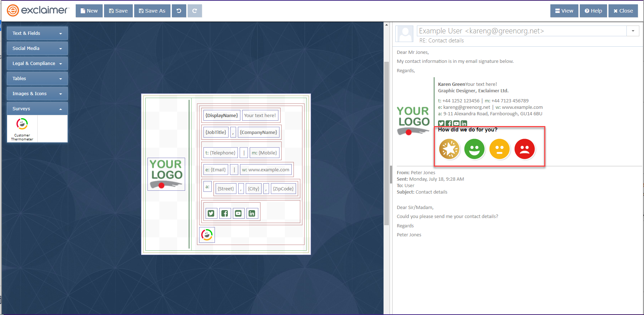Screen dimensions: 644x315
Task: Click the New button
Action: (x=89, y=11)
